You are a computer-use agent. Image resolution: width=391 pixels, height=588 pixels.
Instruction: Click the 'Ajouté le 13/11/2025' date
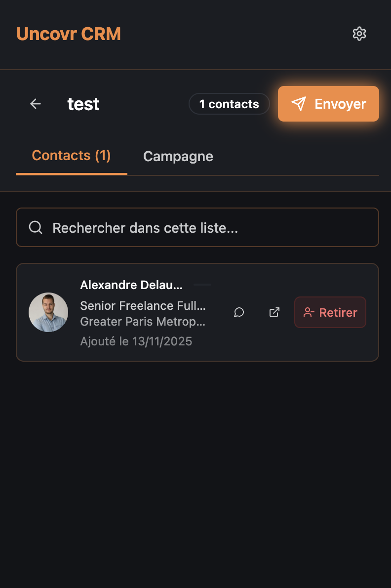(x=136, y=341)
